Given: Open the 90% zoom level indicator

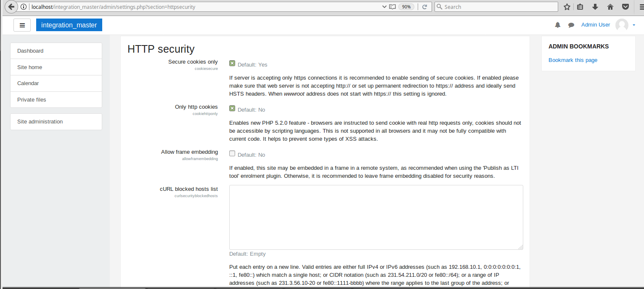Looking at the screenshot, I should [406, 7].
